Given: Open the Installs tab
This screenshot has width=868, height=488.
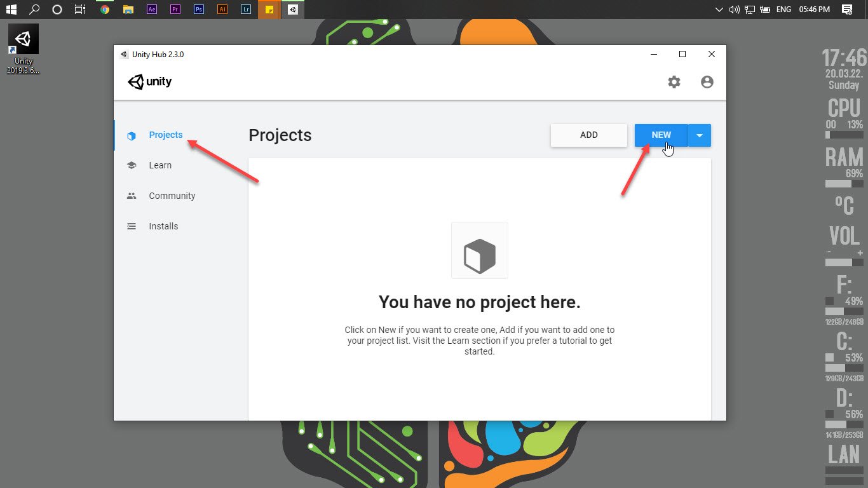Looking at the screenshot, I should [x=163, y=226].
